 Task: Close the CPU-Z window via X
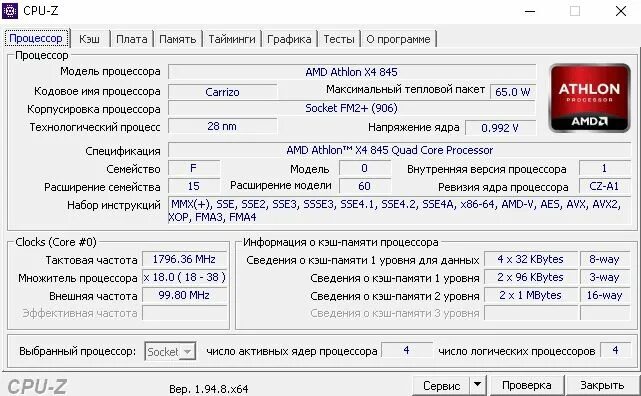(x=621, y=11)
